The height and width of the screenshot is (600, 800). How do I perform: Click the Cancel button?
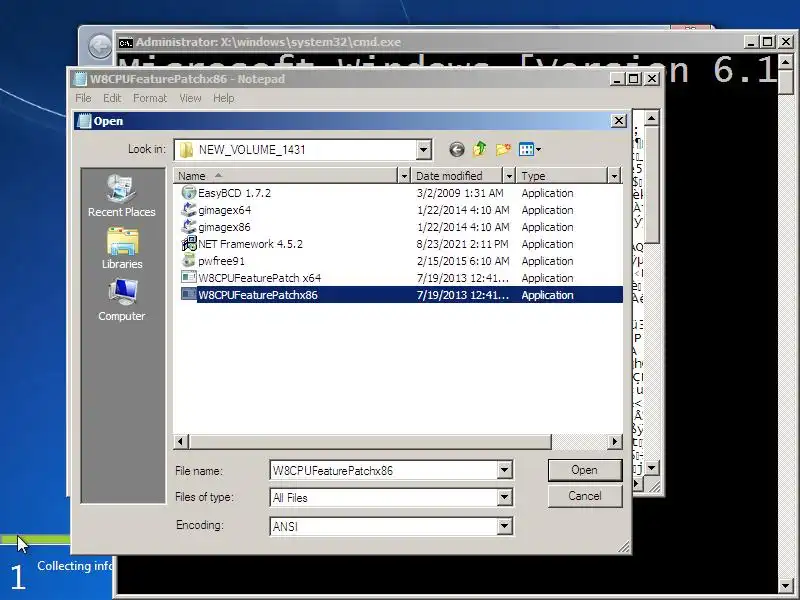(x=585, y=496)
